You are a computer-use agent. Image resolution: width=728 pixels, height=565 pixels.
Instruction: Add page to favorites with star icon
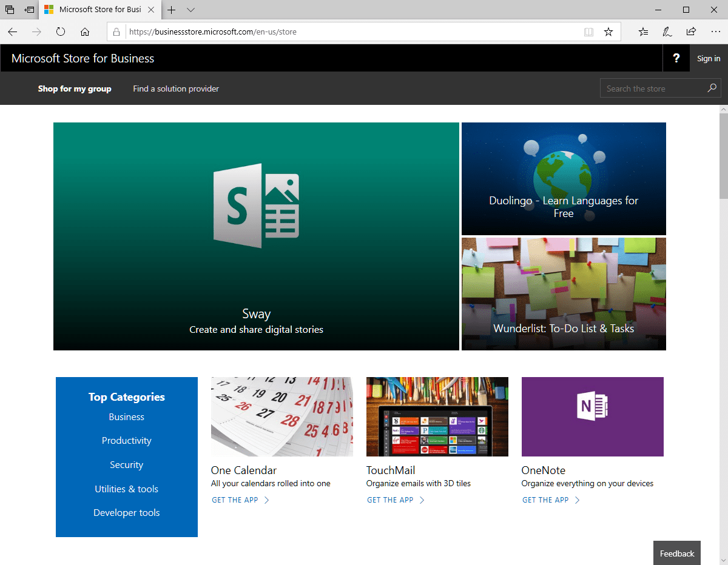tap(608, 32)
